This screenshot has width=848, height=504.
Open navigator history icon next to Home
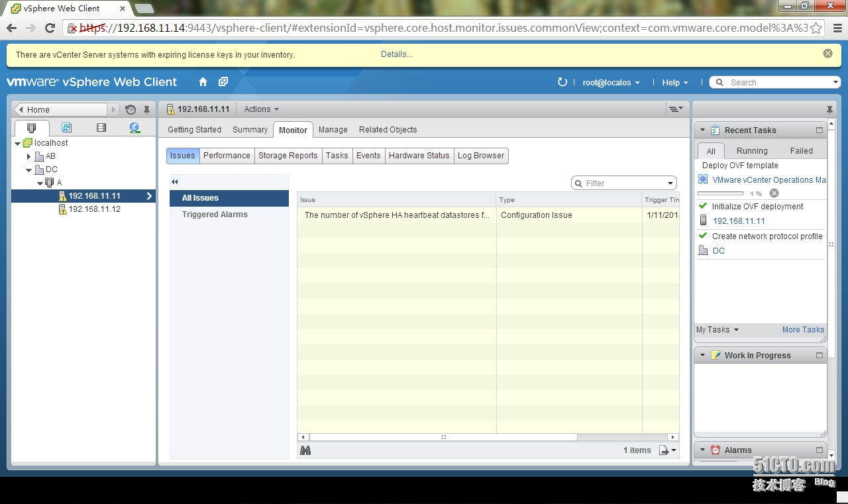tap(131, 110)
